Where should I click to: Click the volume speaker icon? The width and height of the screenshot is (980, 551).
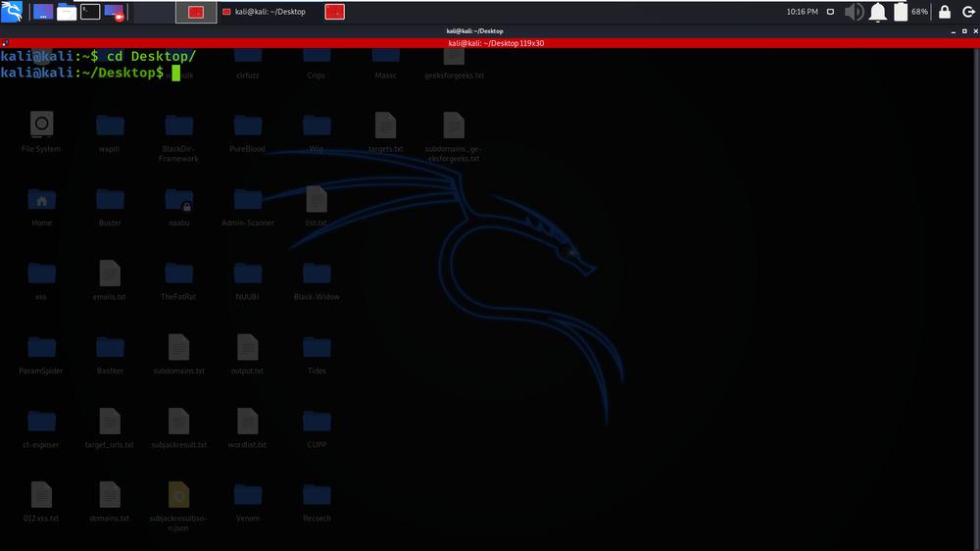[854, 12]
